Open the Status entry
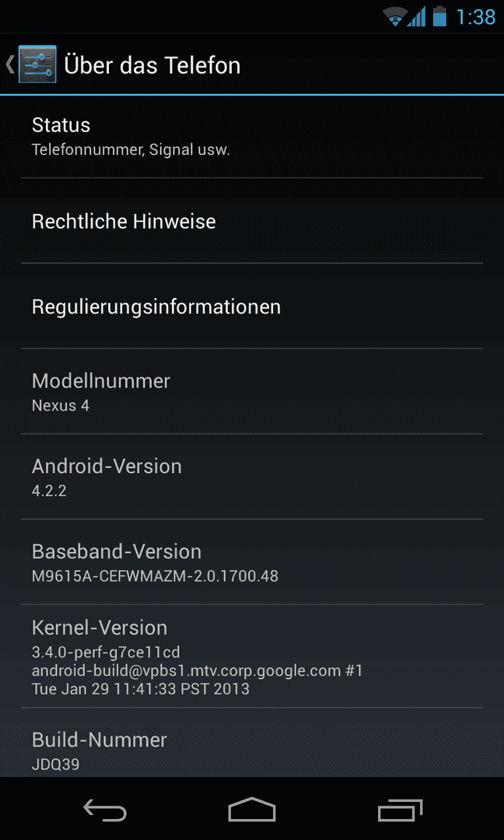This screenshot has width=504, height=840. (252, 136)
